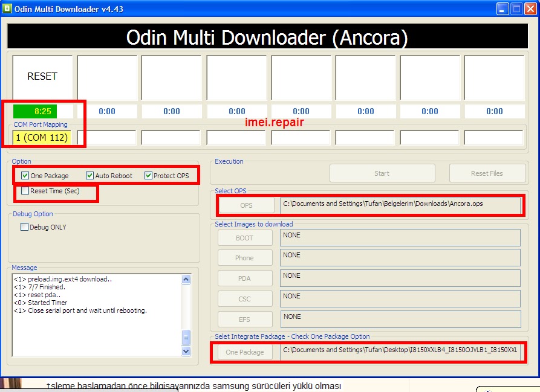Click the Ancora.ops path field
This screenshot has width=540, height=392.
pyautogui.click(x=400, y=205)
